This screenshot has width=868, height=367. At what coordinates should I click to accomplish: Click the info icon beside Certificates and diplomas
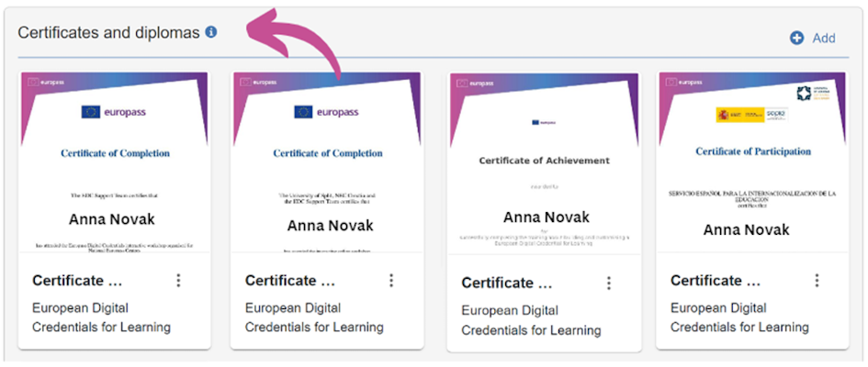211,33
